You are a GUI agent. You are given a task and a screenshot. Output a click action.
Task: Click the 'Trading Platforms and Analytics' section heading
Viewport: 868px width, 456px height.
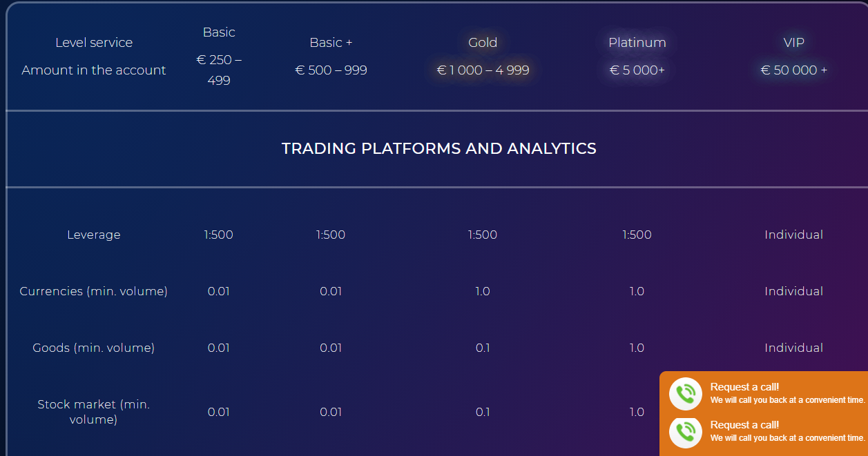pyautogui.click(x=439, y=148)
